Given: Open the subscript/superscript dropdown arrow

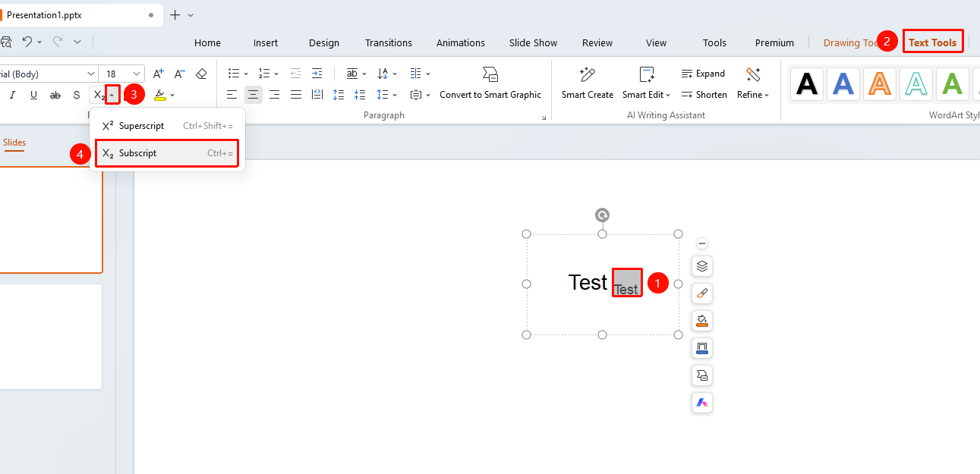Looking at the screenshot, I should pos(112,95).
